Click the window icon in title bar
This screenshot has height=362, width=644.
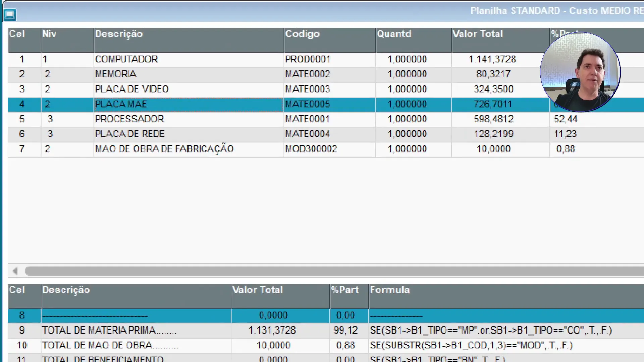(x=10, y=15)
